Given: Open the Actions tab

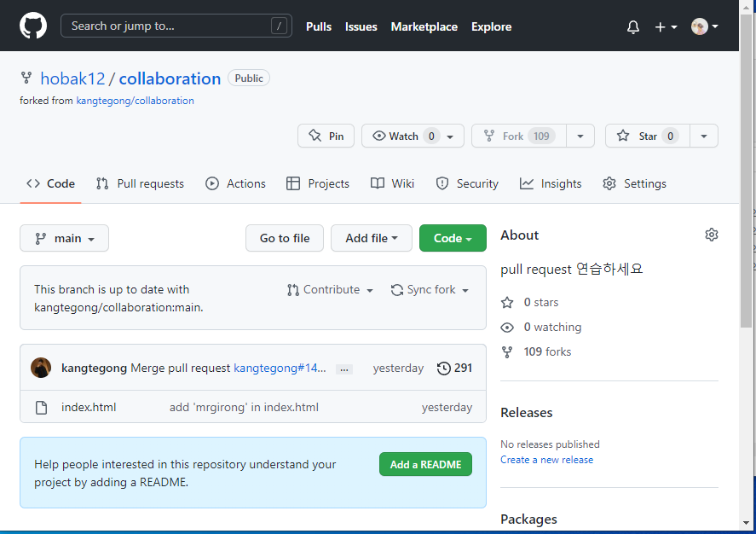Looking at the screenshot, I should tap(235, 183).
